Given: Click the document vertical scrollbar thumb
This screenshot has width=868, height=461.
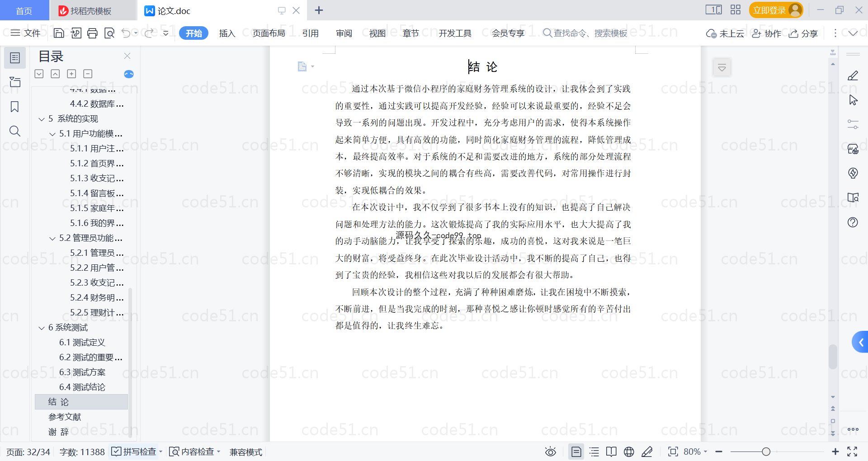Looking at the screenshot, I should (x=833, y=357).
